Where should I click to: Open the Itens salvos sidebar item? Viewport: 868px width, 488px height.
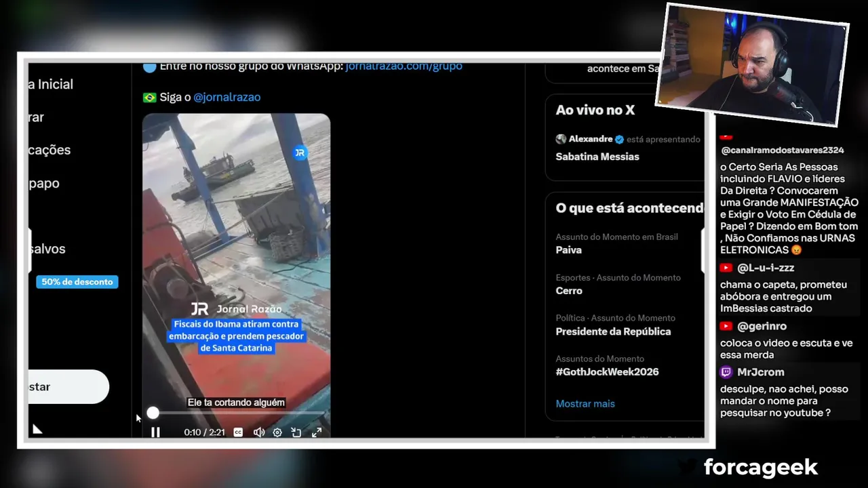(x=47, y=249)
